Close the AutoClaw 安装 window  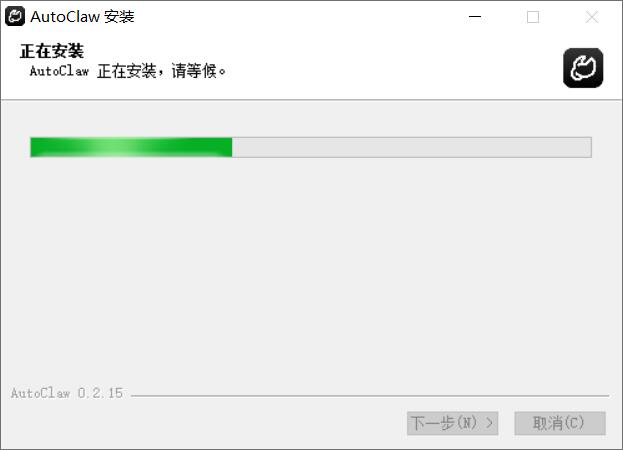tap(592, 17)
